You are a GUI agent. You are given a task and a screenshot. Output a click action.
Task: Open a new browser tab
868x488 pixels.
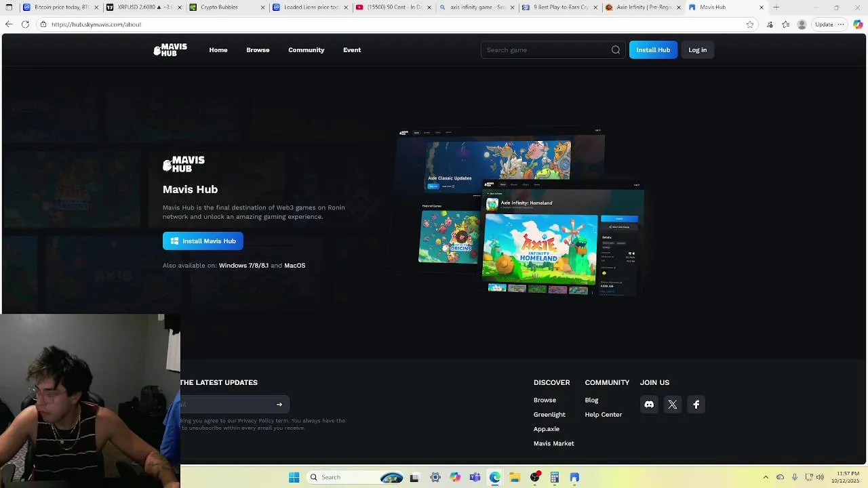pos(776,7)
